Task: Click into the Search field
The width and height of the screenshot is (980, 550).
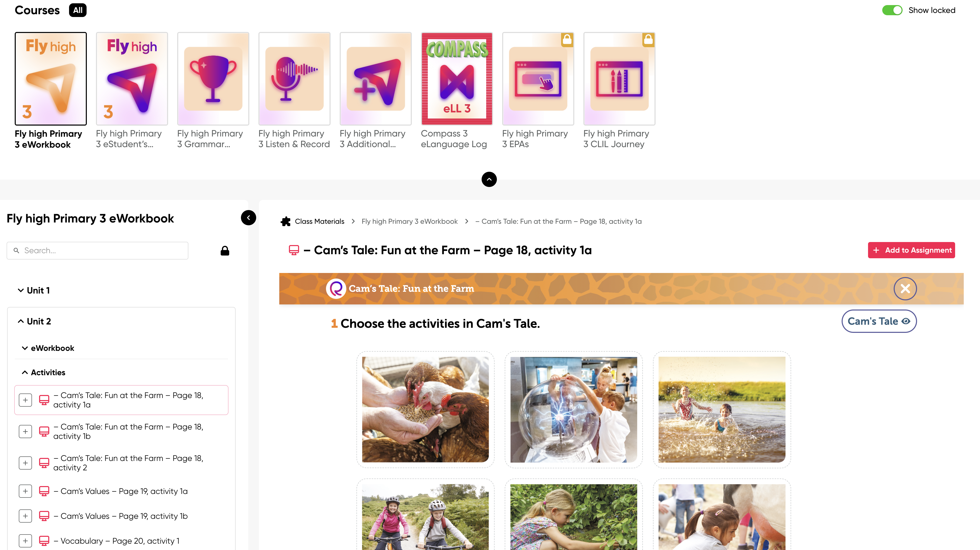Action: pos(97,250)
